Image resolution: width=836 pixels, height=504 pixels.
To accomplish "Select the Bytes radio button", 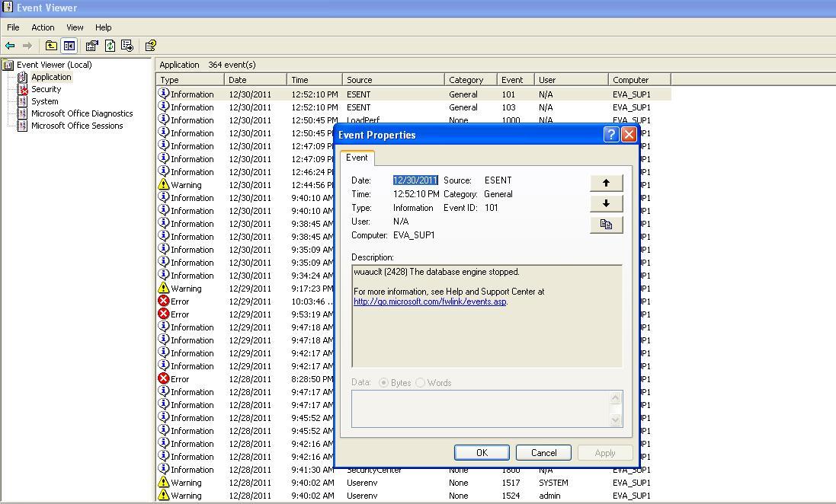I will 383,382.
